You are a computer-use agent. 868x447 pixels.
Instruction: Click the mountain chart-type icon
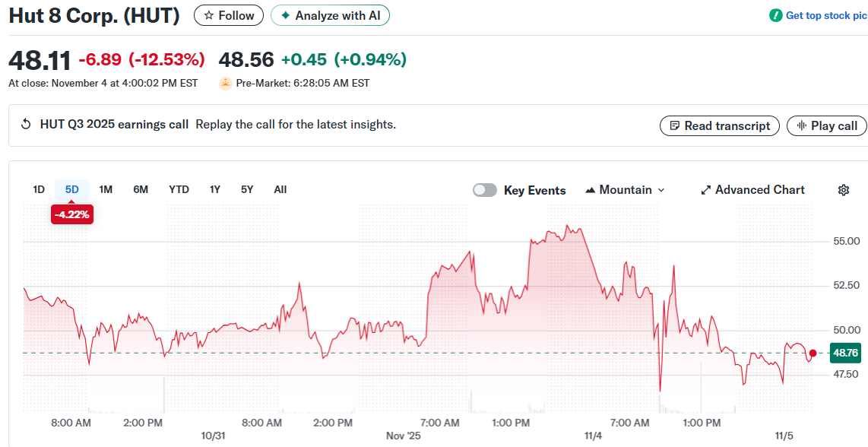pyautogui.click(x=589, y=190)
